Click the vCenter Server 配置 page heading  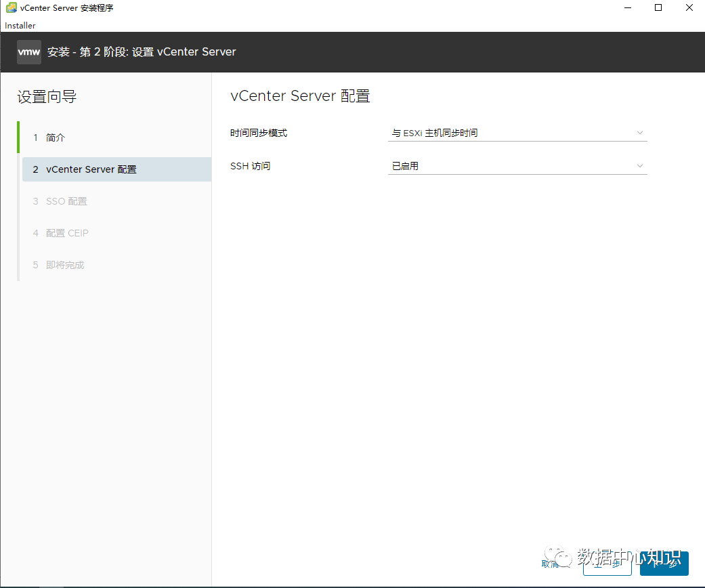pos(300,96)
